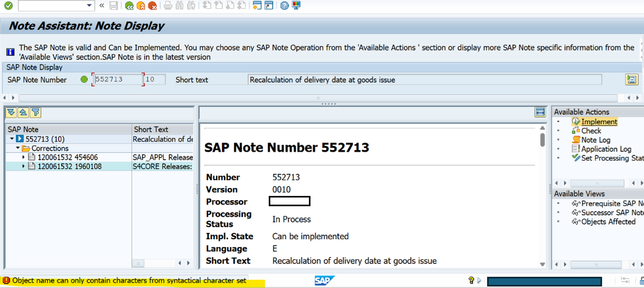Click the SAP logo in the status bar

[x=324, y=281]
